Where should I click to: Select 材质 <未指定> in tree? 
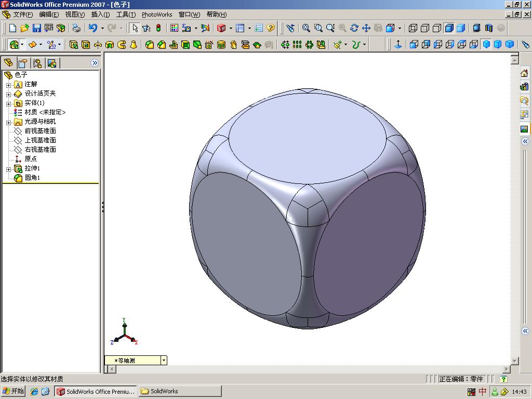tap(45, 112)
